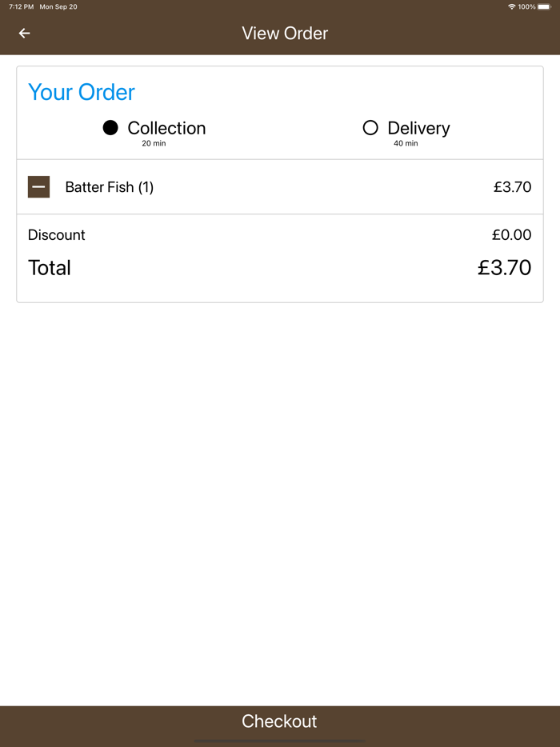Click the filled Collection indicator circle
This screenshot has width=560, height=747.
110,127
